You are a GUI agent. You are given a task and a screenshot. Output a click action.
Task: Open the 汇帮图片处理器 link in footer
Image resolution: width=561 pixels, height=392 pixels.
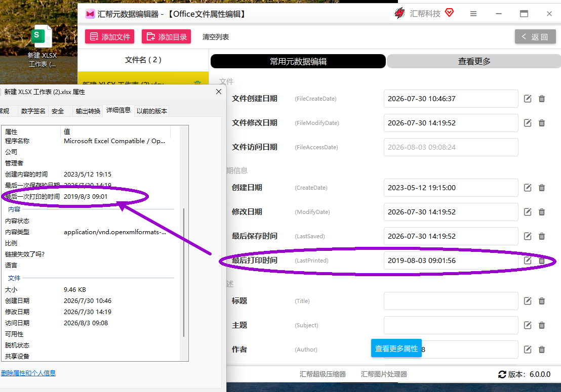pyautogui.click(x=384, y=374)
